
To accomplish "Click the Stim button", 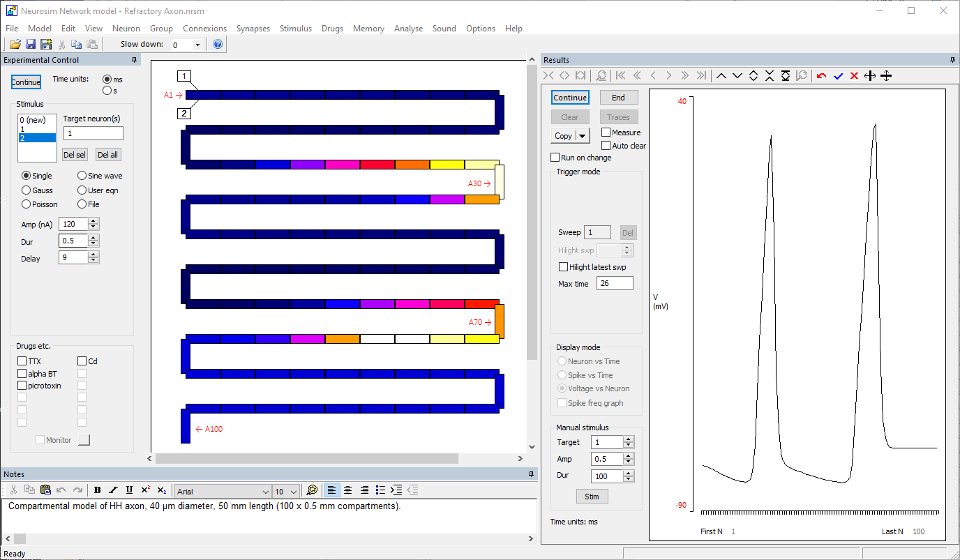I will pos(592,497).
